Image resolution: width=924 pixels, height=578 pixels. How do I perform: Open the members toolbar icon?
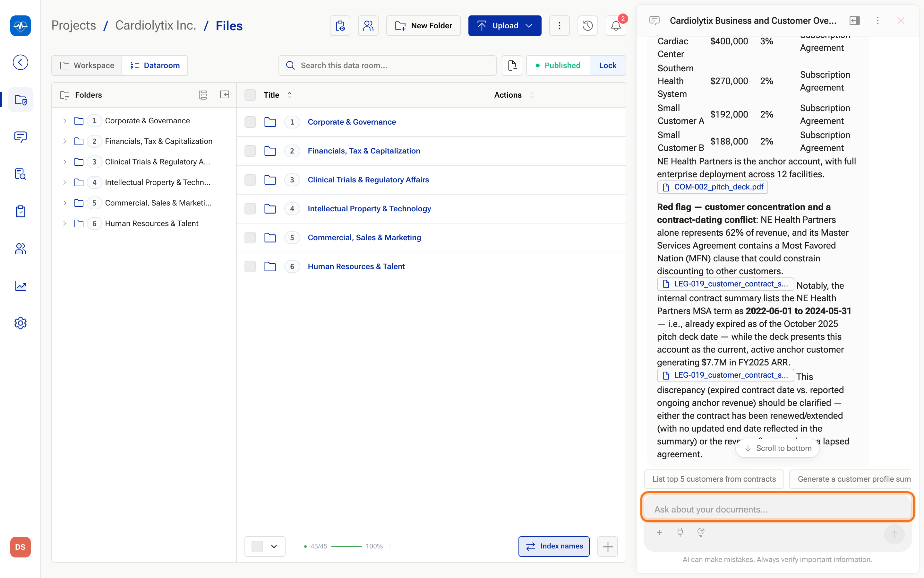point(368,26)
